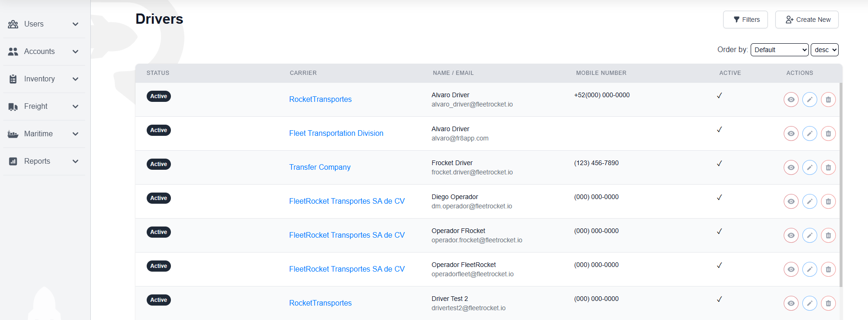Image resolution: width=868 pixels, height=320 pixels.
Task: Click the Create New driver button
Action: tap(807, 20)
